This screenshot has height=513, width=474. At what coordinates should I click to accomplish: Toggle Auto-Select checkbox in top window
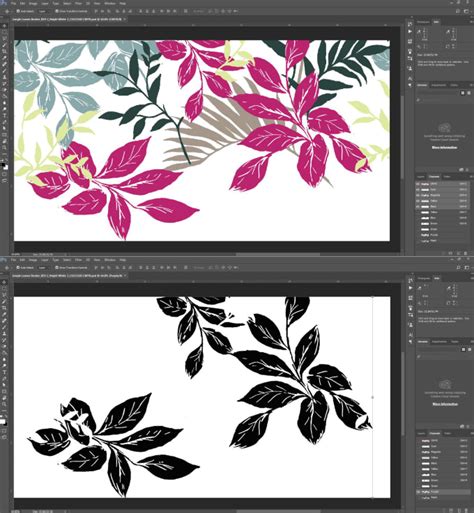[18, 11]
